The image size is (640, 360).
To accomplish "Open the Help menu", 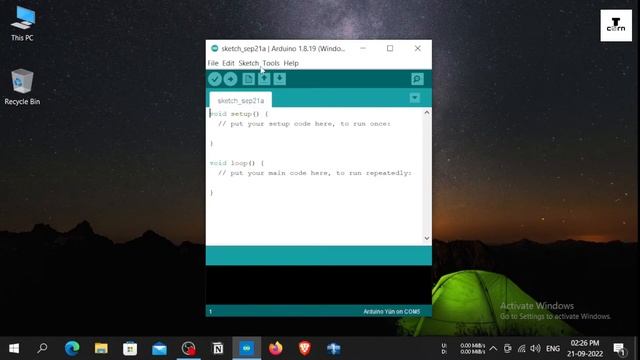I will coord(291,63).
